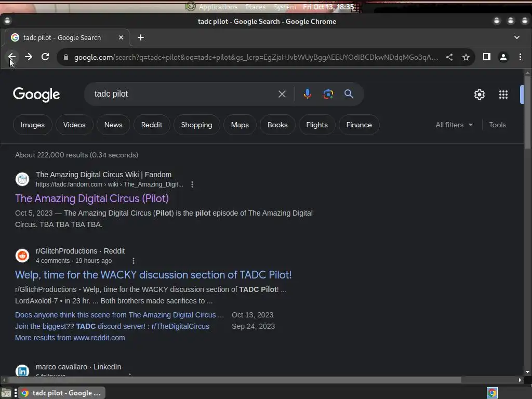Open the Applications menu in top panel
The image size is (532, 399).
(218, 7)
